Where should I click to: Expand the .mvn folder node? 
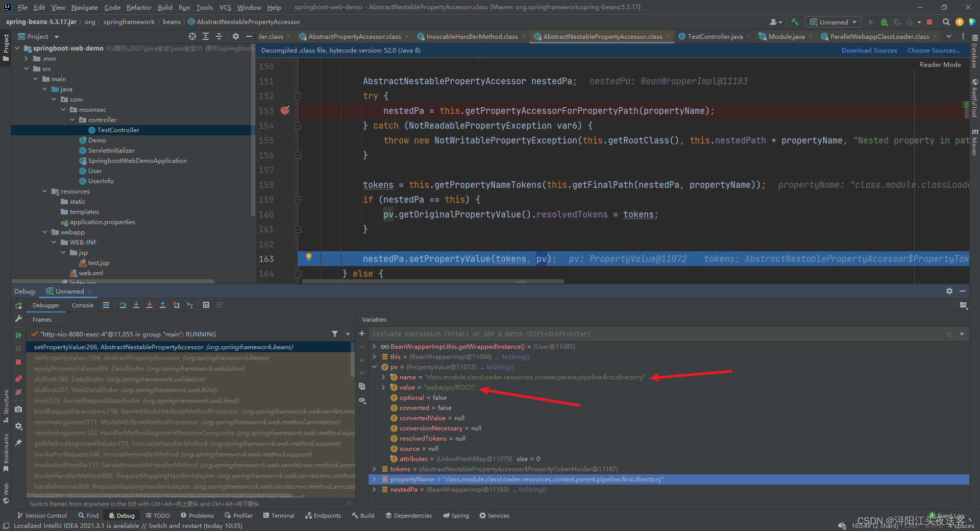27,59
